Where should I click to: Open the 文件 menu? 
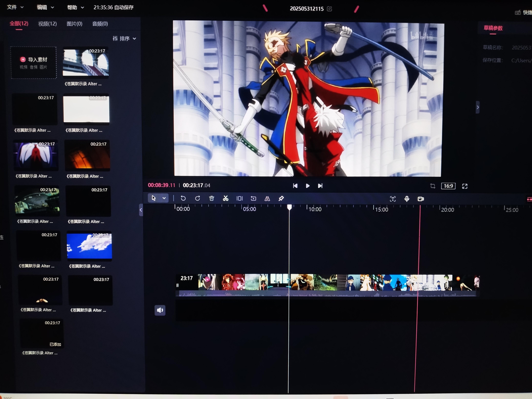(x=15, y=7)
